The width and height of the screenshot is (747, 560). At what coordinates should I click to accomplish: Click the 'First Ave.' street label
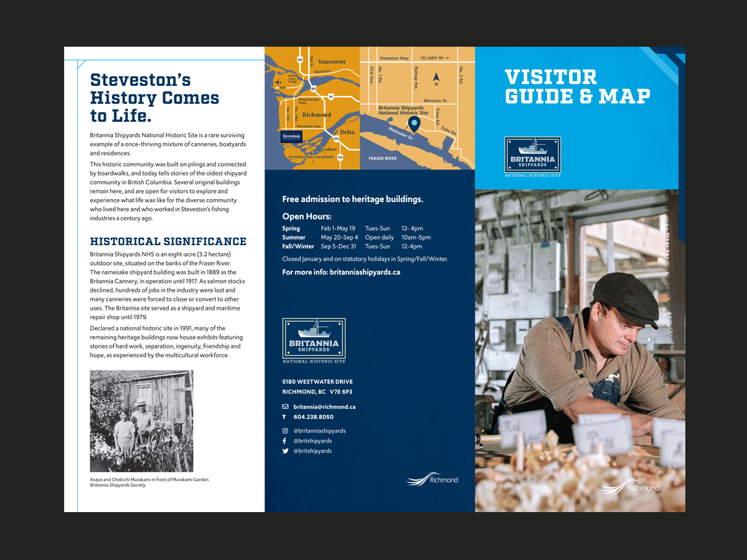372,75
